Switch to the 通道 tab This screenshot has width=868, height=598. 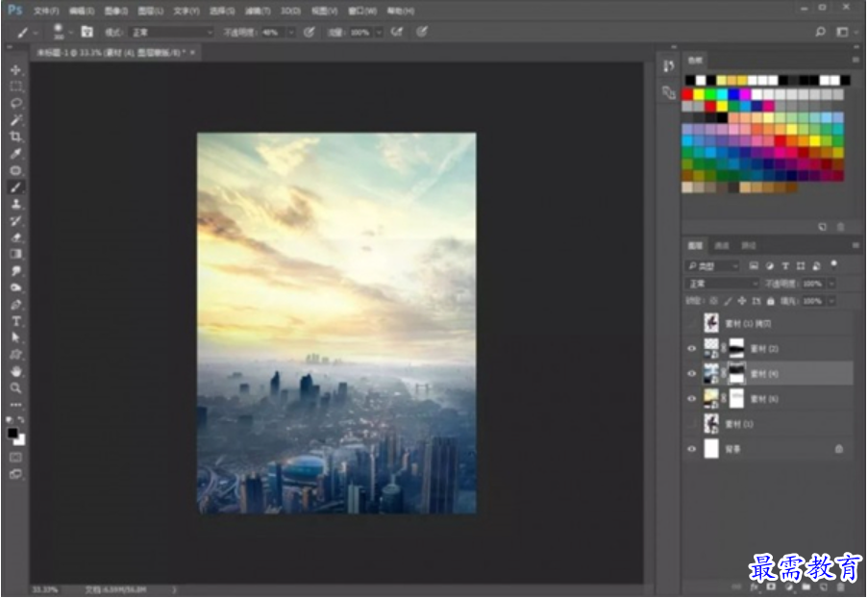click(722, 245)
